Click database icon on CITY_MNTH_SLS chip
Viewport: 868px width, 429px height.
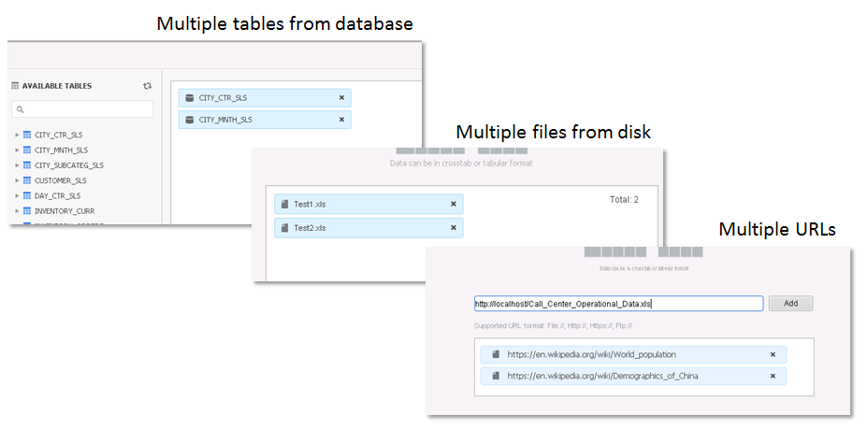pyautogui.click(x=190, y=120)
